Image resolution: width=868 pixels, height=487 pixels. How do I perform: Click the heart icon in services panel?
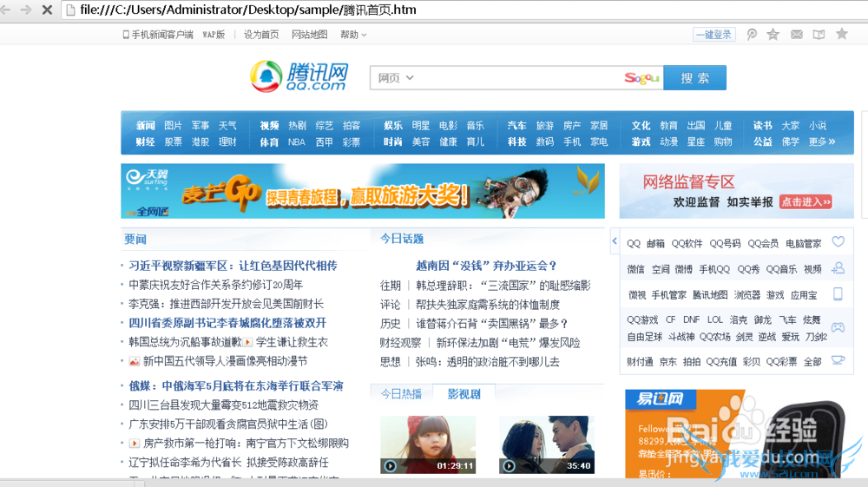pyautogui.click(x=838, y=242)
